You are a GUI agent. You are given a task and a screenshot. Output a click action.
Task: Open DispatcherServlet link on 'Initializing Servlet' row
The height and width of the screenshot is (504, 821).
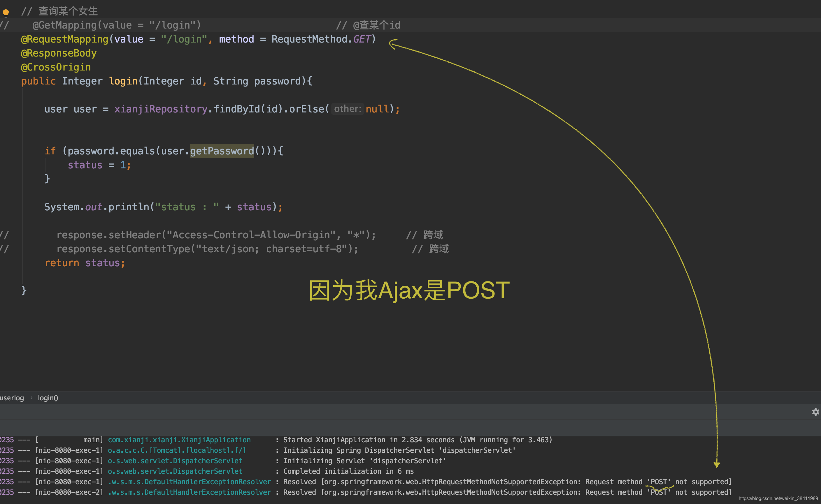coord(175,461)
